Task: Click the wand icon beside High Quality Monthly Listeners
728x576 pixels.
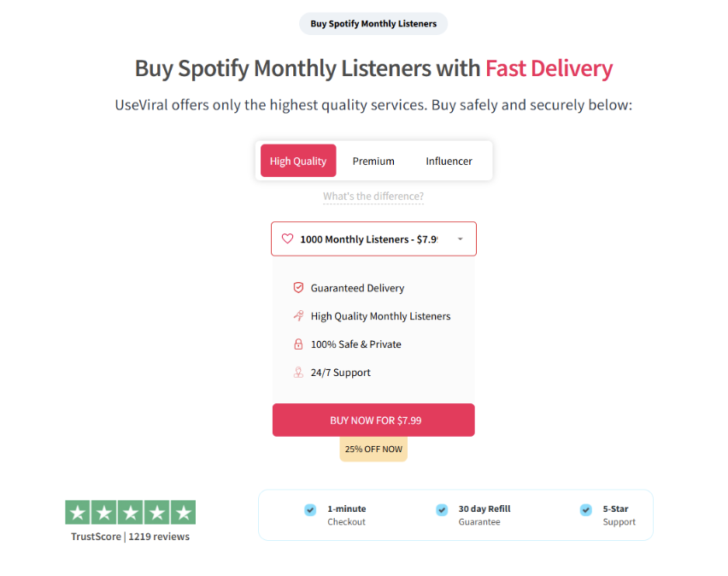Action: click(298, 315)
